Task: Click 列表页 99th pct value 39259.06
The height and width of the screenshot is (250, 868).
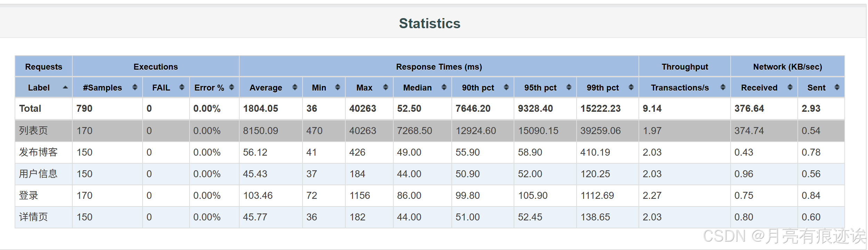Action: pos(601,131)
